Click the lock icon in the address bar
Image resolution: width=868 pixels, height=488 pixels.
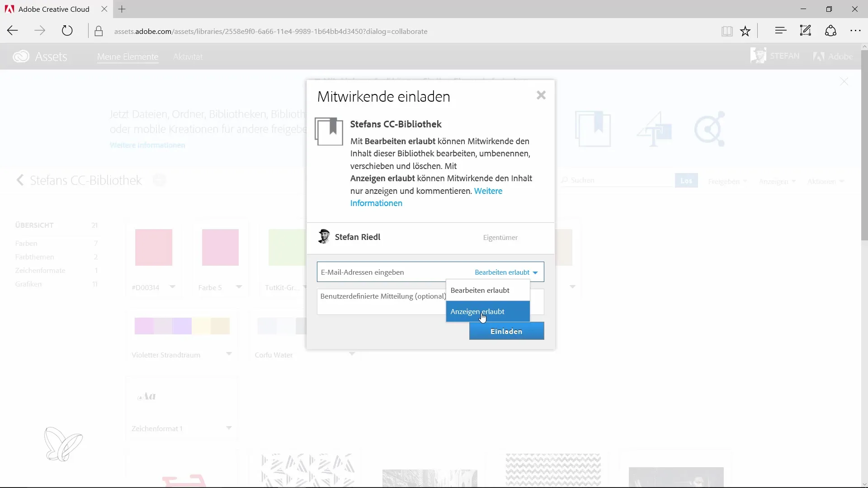(99, 31)
